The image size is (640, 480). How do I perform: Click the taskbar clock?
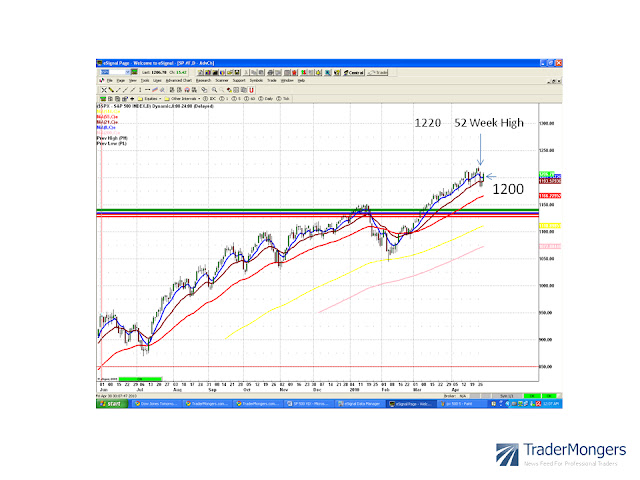[551, 404]
